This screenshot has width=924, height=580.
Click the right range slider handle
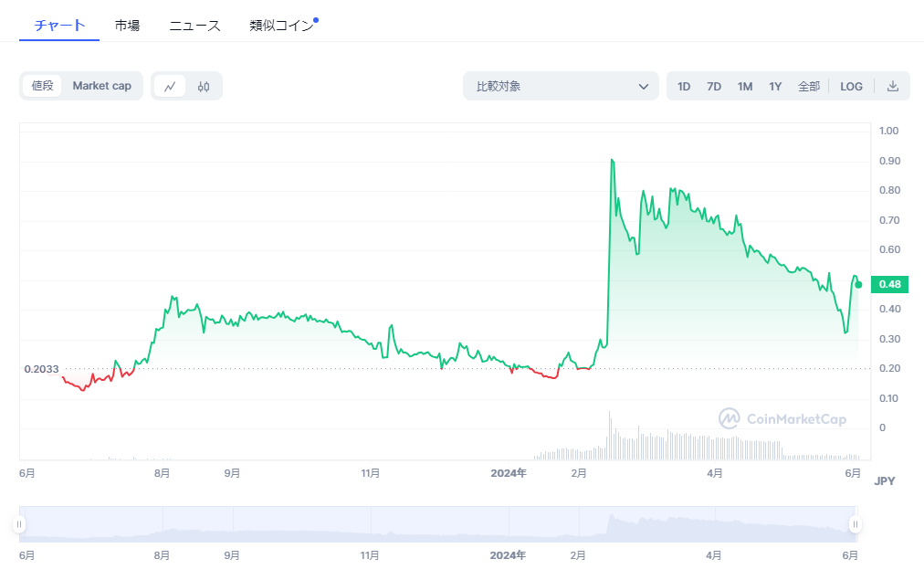click(x=856, y=524)
